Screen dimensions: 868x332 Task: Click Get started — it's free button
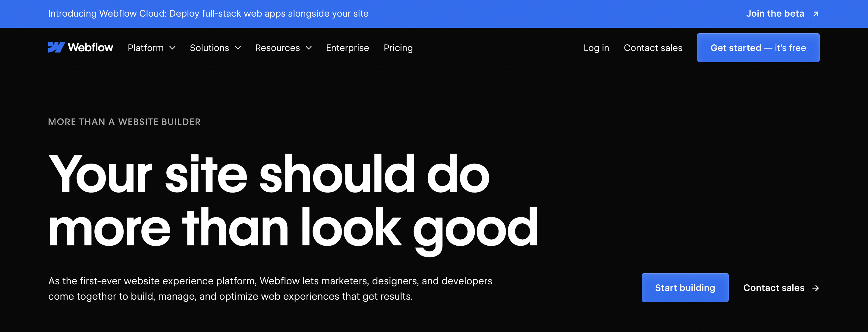758,48
